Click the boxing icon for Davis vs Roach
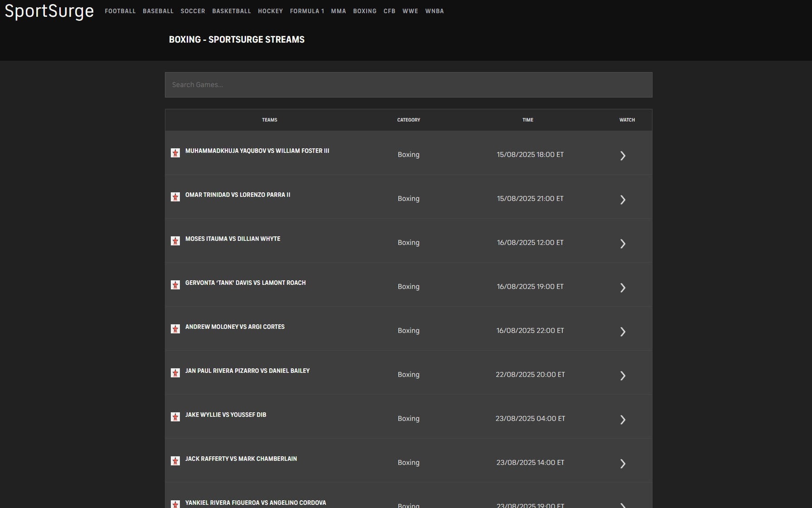This screenshot has width=812, height=508. pos(175,285)
